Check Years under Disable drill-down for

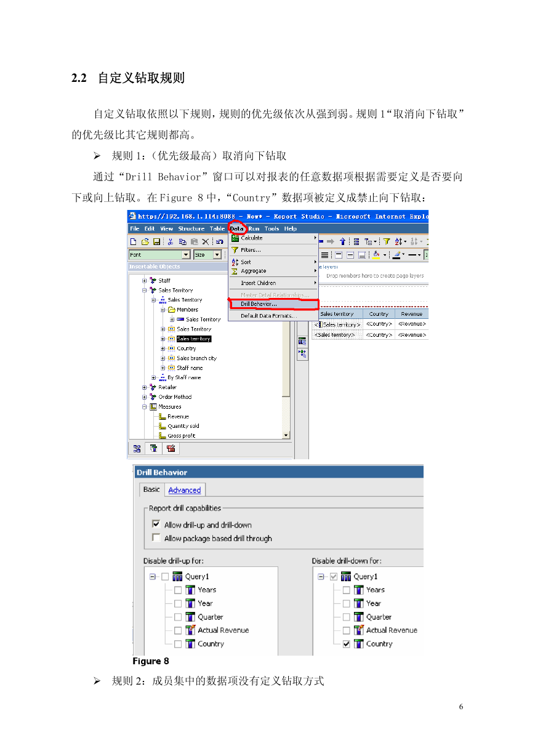[x=347, y=590]
